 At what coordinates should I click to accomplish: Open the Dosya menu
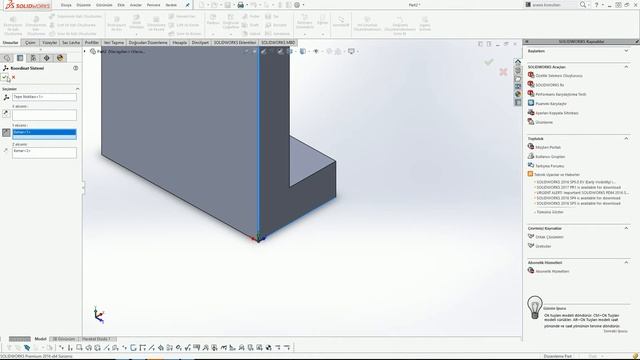(x=66, y=5)
